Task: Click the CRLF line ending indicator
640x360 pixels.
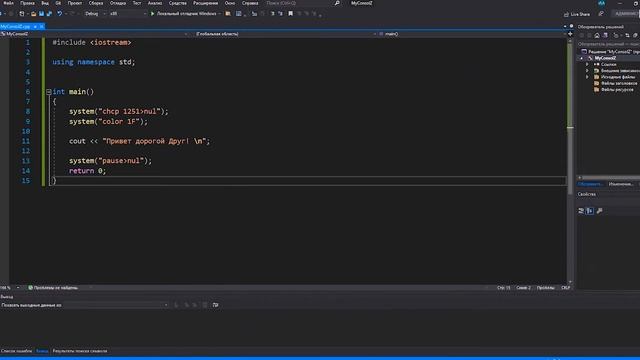Action: pyautogui.click(x=565, y=288)
